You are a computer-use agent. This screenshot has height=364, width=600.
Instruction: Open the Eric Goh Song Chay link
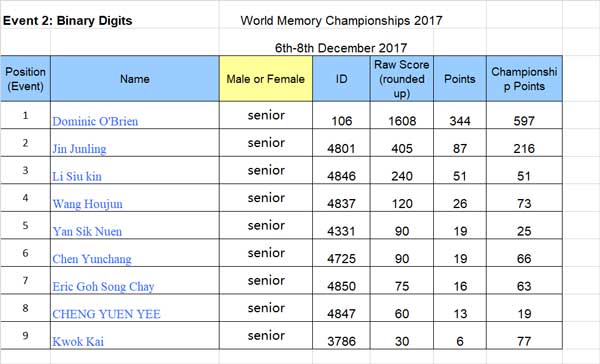[103, 287]
